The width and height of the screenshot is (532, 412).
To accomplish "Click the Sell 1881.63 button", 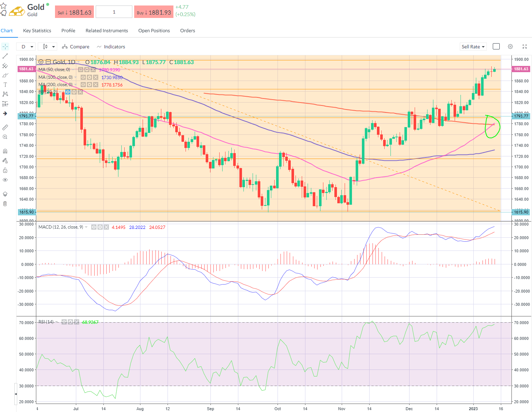I will [x=74, y=12].
